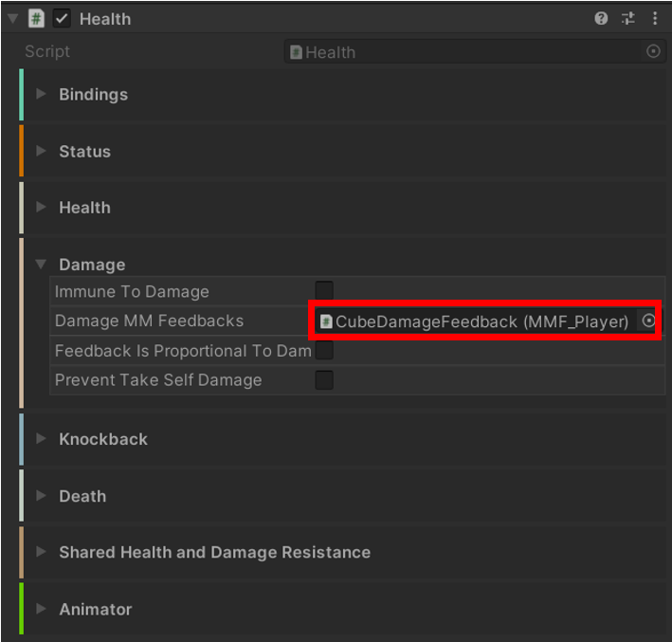Open the component presets icon
The height and width of the screenshot is (642, 672).
pos(627,18)
